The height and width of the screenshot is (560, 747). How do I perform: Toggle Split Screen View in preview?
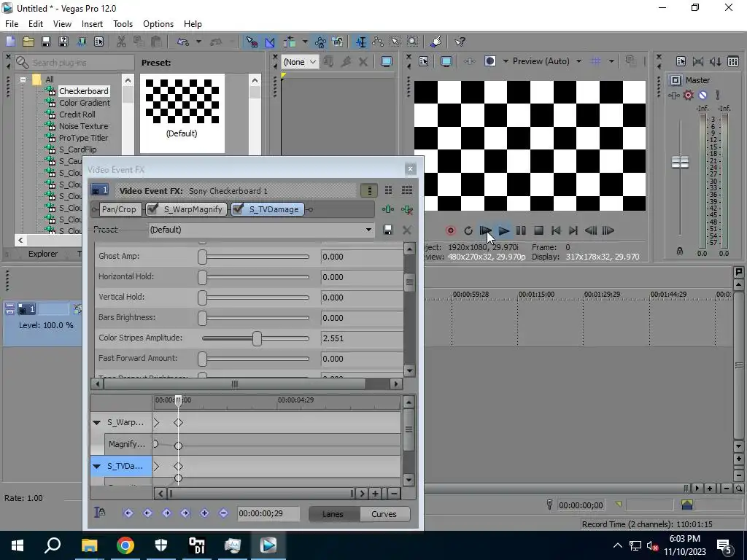[x=490, y=61]
